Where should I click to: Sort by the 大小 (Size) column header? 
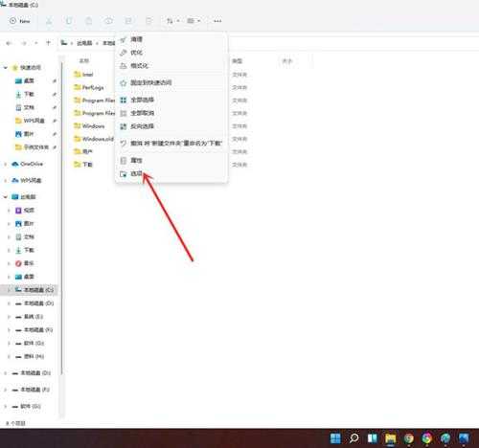click(287, 60)
